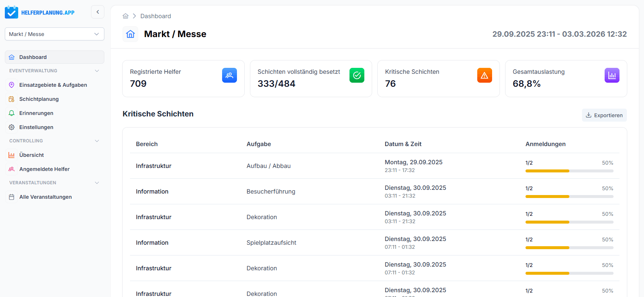Click the home icon next to Dashboard menu item
This screenshot has width=644, height=297.
(12, 57)
